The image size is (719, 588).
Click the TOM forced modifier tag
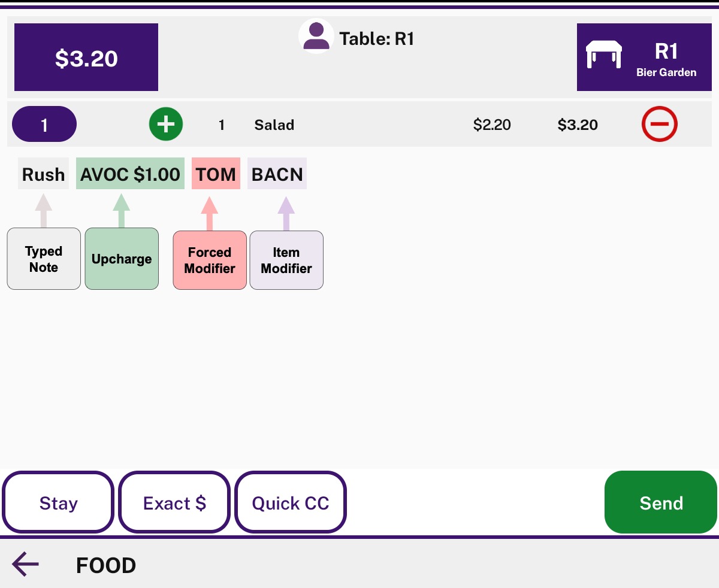point(216,174)
